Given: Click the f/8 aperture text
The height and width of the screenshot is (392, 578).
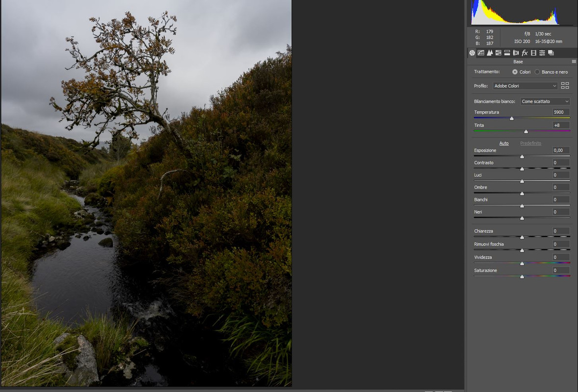Looking at the screenshot, I should [527, 34].
